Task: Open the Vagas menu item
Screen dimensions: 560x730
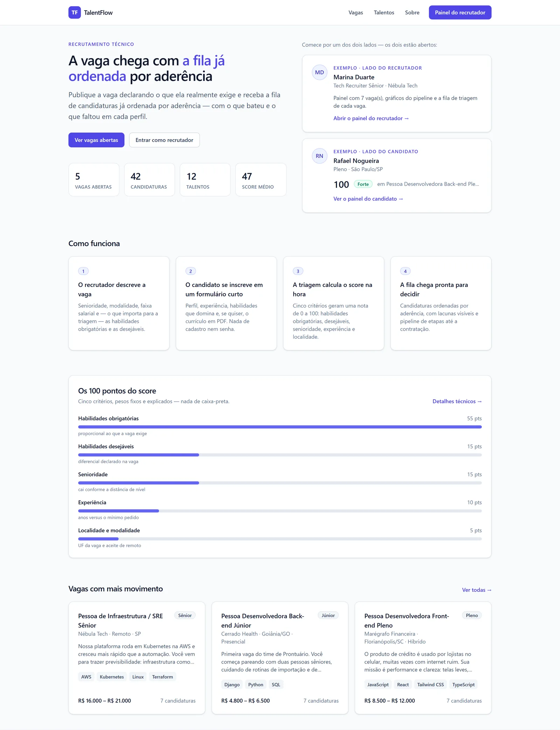Action: pos(356,13)
